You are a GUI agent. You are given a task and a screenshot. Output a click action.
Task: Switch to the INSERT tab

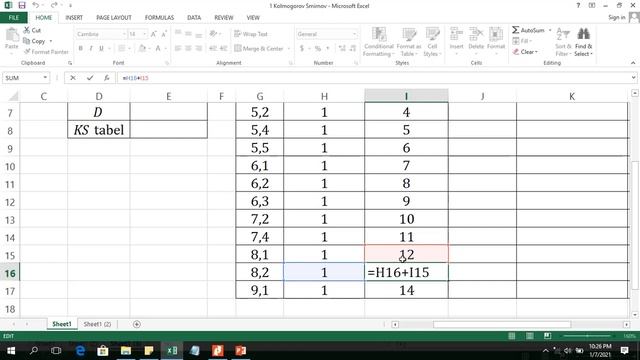click(x=74, y=18)
